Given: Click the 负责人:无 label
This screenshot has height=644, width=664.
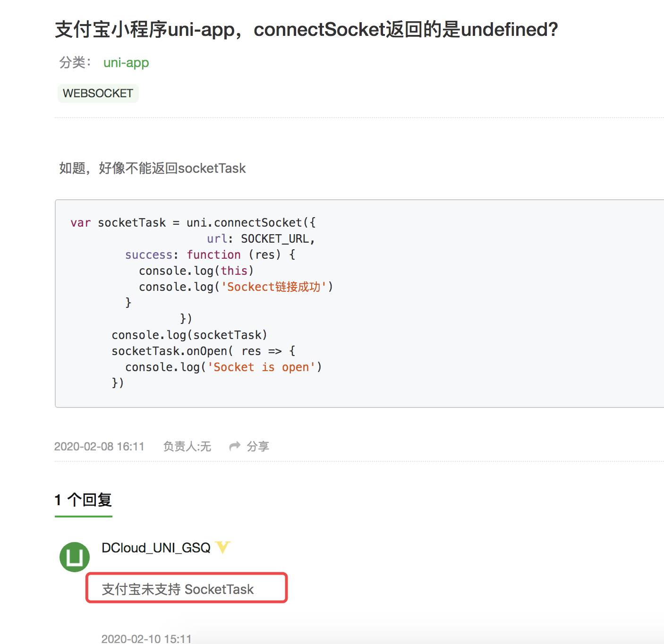Looking at the screenshot, I should [x=187, y=446].
